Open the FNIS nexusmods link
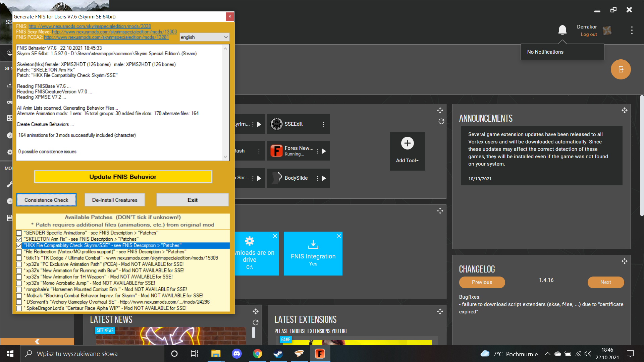 [90, 26]
